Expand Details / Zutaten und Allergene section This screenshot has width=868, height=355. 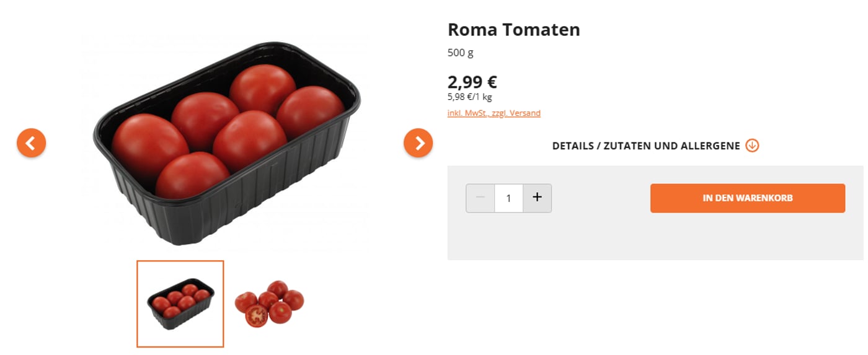[x=646, y=146]
